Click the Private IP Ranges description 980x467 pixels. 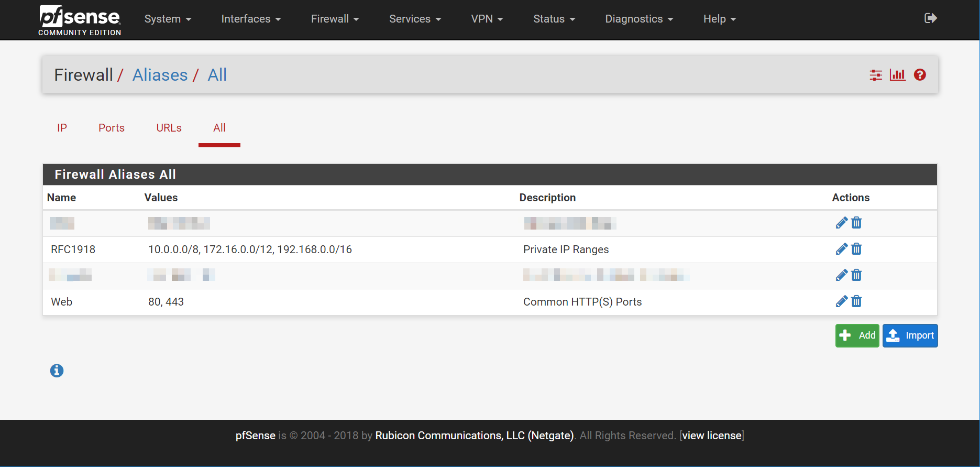pyautogui.click(x=566, y=249)
